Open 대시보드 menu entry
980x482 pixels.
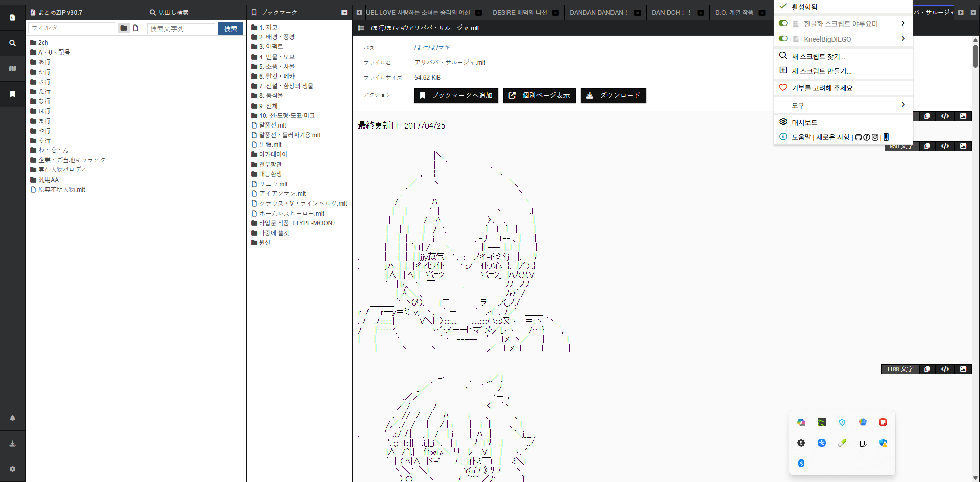[843, 122]
